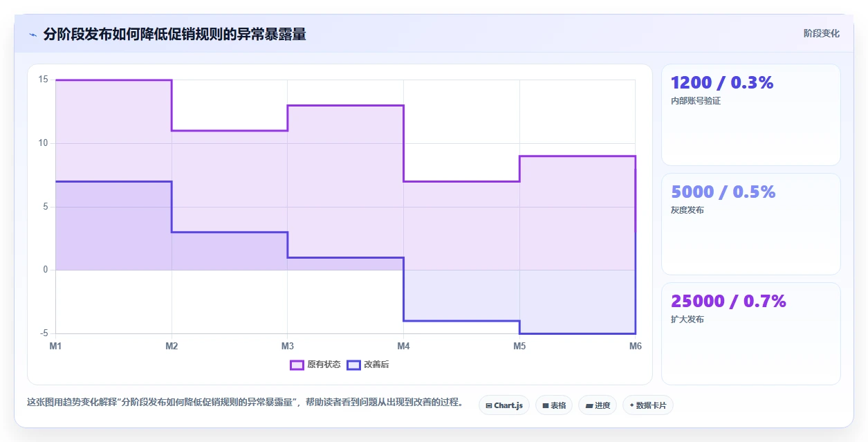Screen dimensions: 868x442
Task: Click the M6 axis label
Action: pos(635,346)
